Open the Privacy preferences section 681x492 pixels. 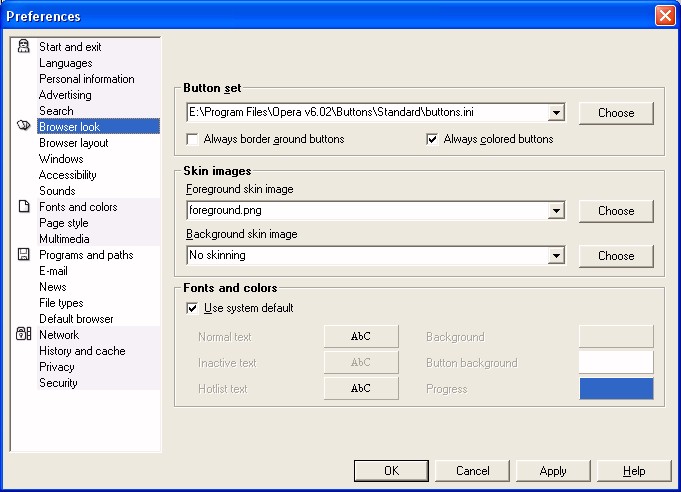[x=56, y=367]
